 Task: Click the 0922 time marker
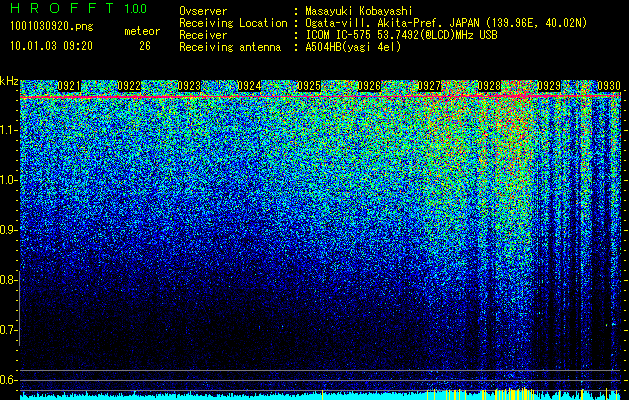click(129, 86)
